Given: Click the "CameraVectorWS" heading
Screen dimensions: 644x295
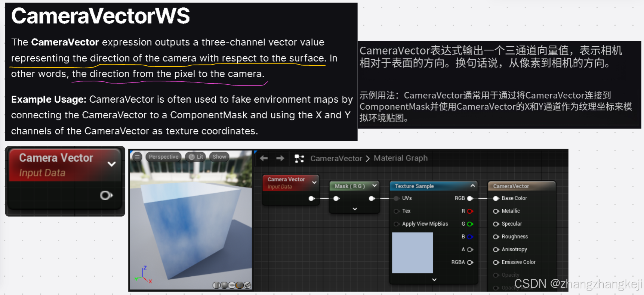Looking at the screenshot, I should 101,16.
